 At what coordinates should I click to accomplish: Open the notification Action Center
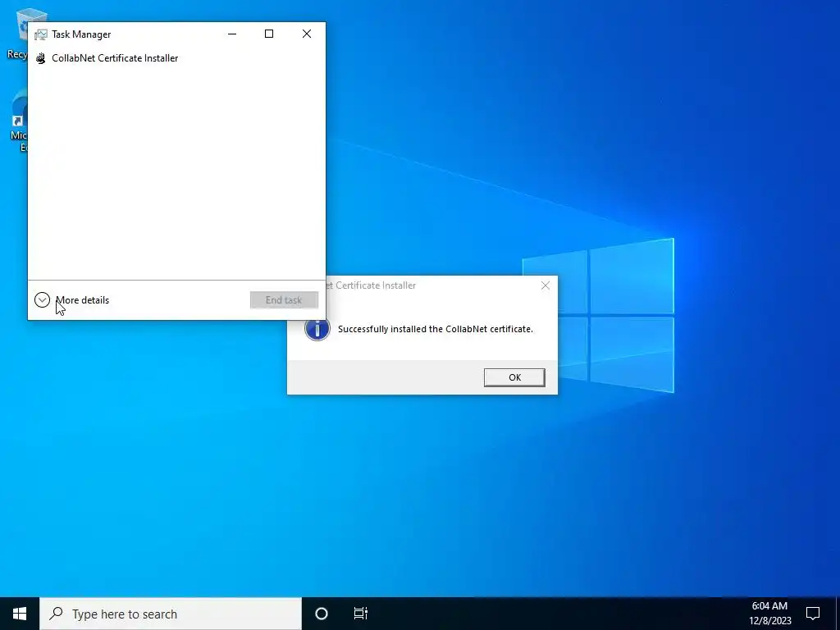(x=813, y=614)
